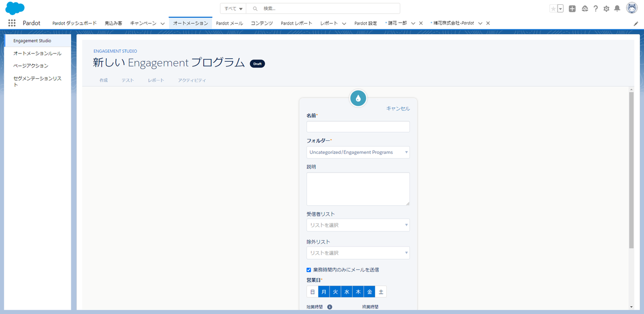The height and width of the screenshot is (314, 644).
Task: Switch to the program レポート sub-tab
Action: point(156,80)
